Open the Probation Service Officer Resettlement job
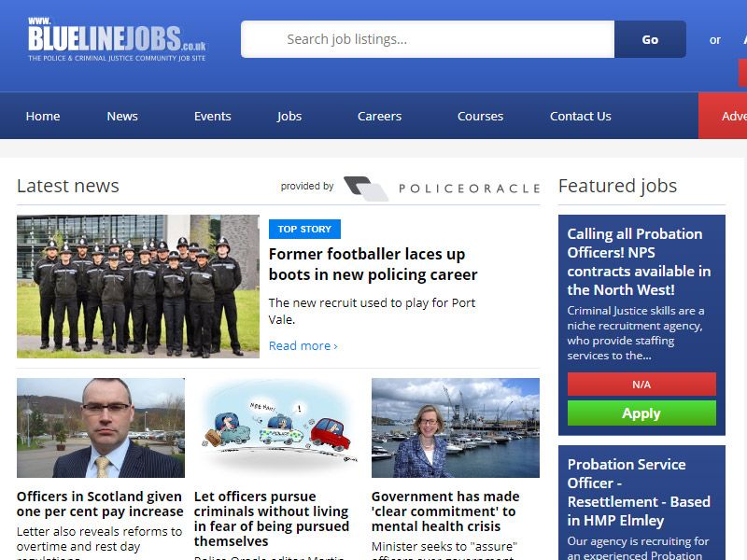This screenshot has width=747, height=560. point(639,493)
